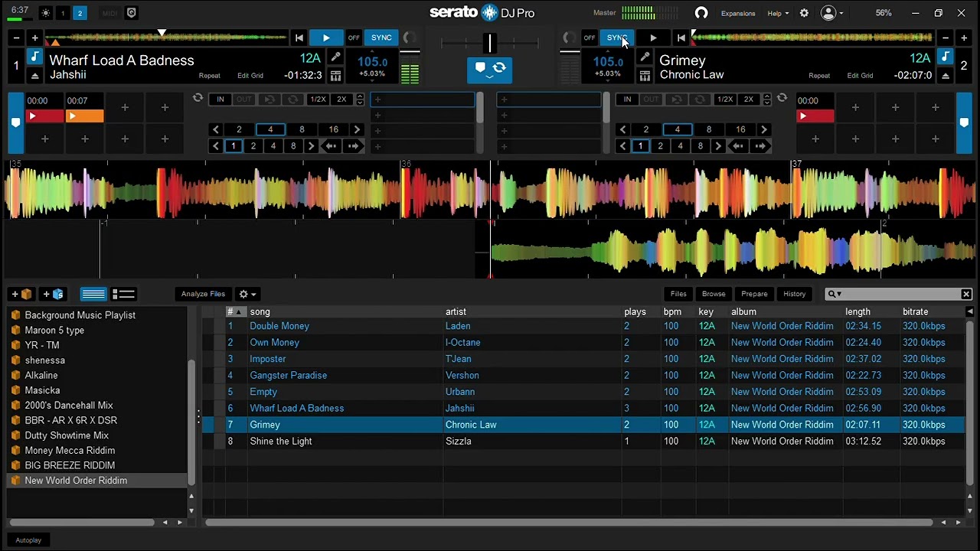Image resolution: width=980 pixels, height=551 pixels.
Task: Play deck 1 track Wharf Load A Badness
Action: (x=326, y=37)
